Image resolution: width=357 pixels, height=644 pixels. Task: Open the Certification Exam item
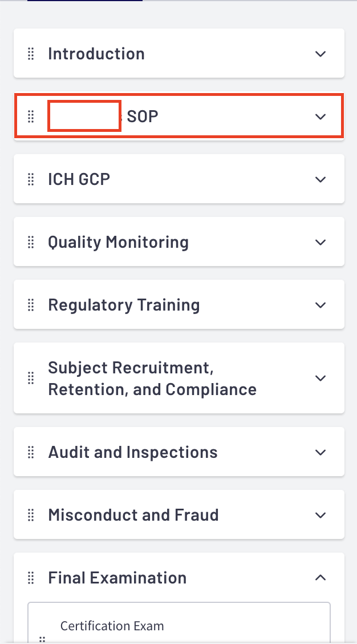[112, 626]
